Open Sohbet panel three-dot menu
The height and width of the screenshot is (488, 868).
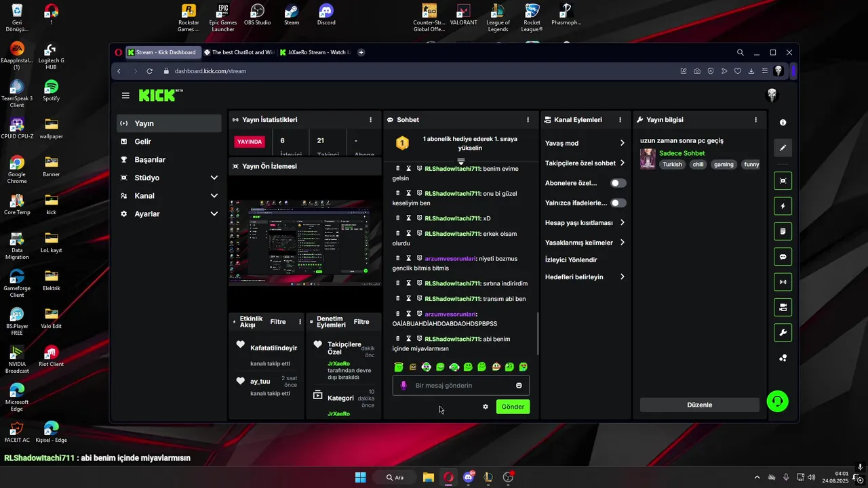coord(528,119)
